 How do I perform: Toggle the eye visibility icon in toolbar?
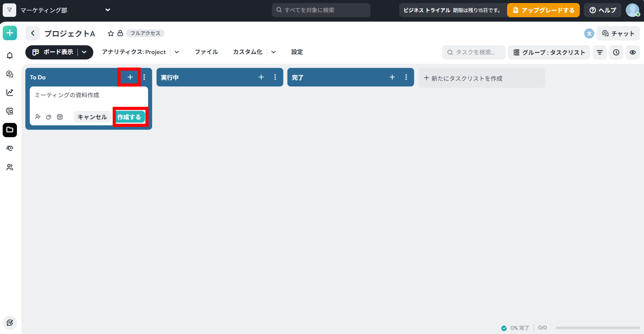point(633,52)
